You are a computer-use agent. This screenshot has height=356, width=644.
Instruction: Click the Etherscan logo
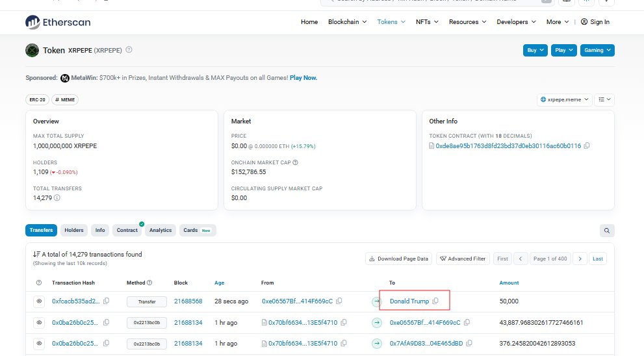58,22
